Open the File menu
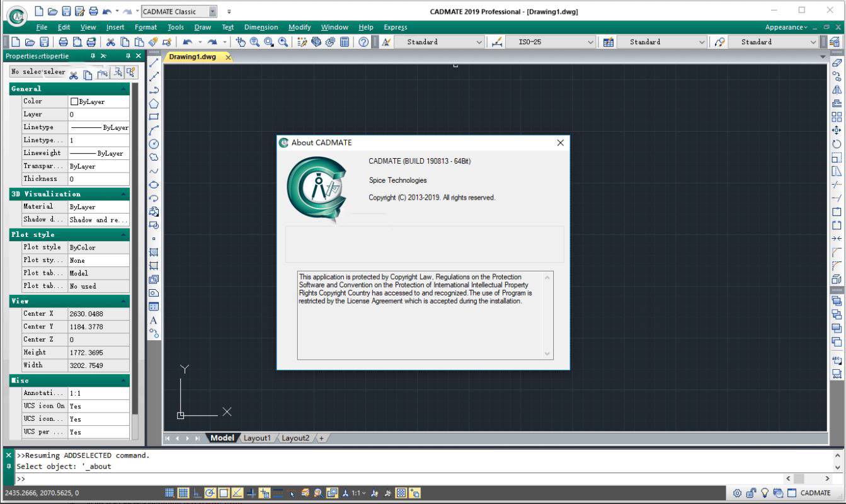The height and width of the screenshot is (504, 846). [x=42, y=27]
